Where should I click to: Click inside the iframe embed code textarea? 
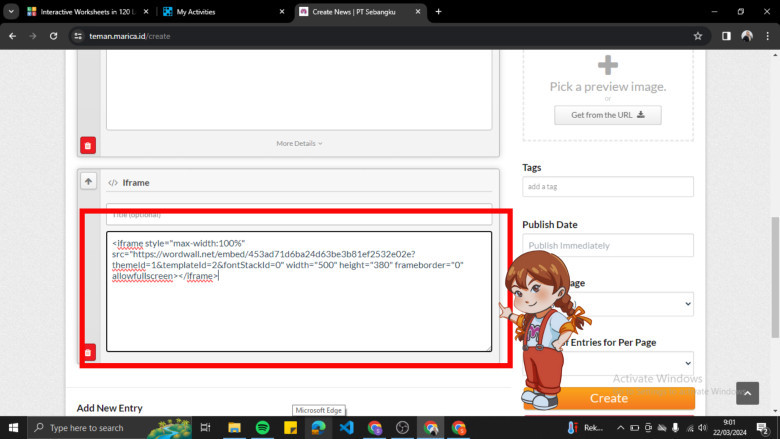coord(299,291)
